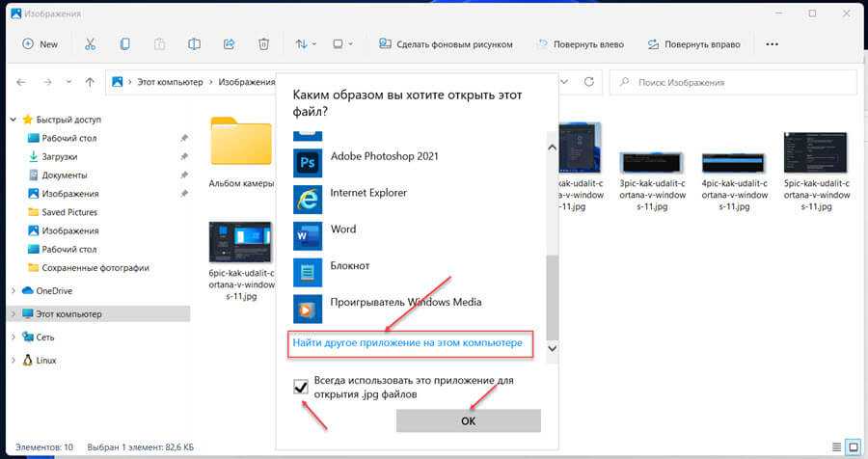Expand the Linux tree node
868x459 pixels.
[14, 360]
